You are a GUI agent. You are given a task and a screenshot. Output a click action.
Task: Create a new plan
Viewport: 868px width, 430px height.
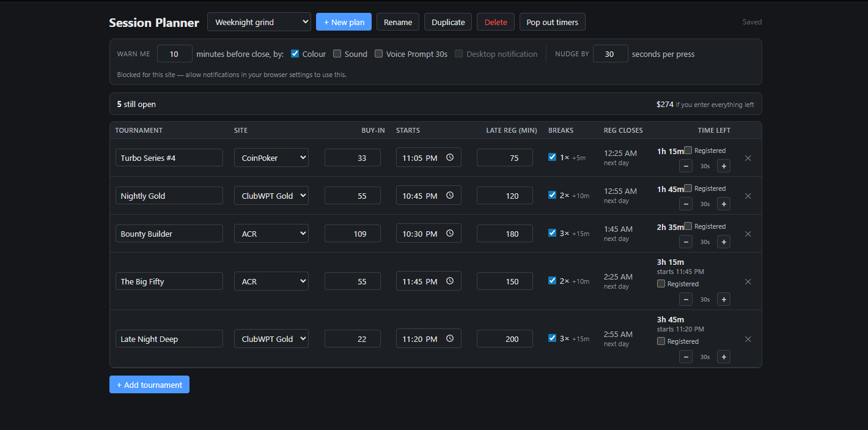click(x=344, y=22)
